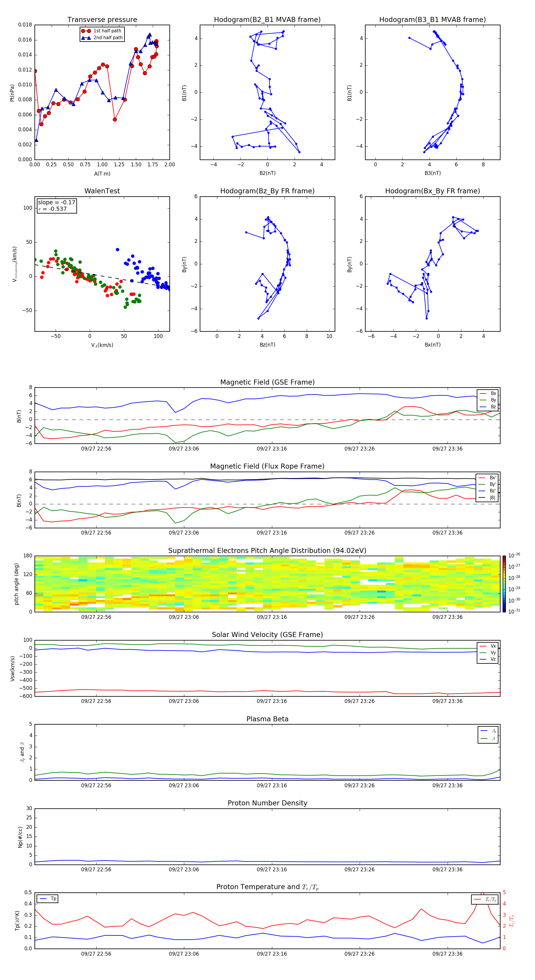Select 'Vz' in the velocity legend
Screen dimensions: 535x980
pos(488,659)
